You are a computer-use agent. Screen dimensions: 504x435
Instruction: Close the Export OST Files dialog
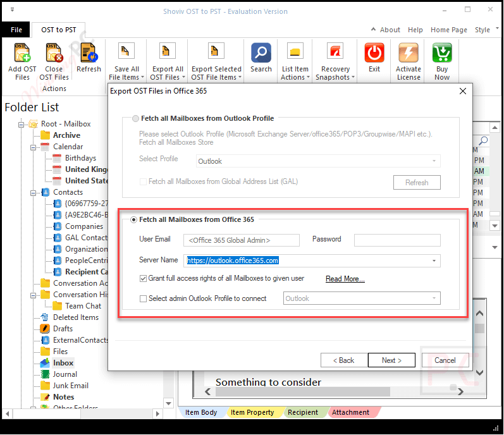click(463, 91)
